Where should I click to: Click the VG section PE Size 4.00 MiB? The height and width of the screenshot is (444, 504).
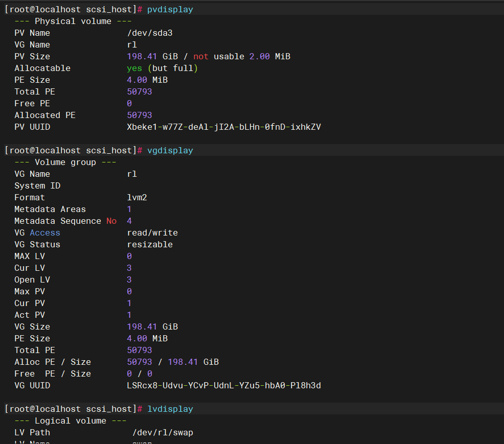coord(147,339)
